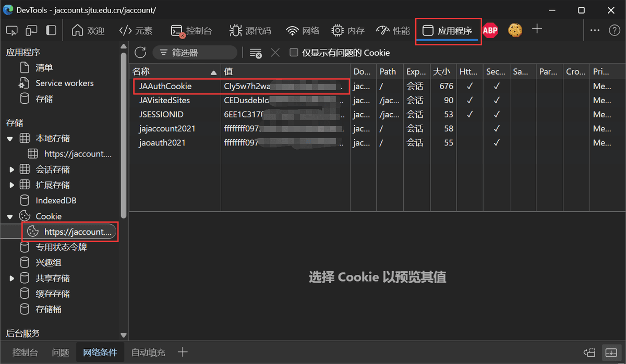The image size is (626, 364).
Task: Select the JSESSIONID cookie name
Action: 161,114
